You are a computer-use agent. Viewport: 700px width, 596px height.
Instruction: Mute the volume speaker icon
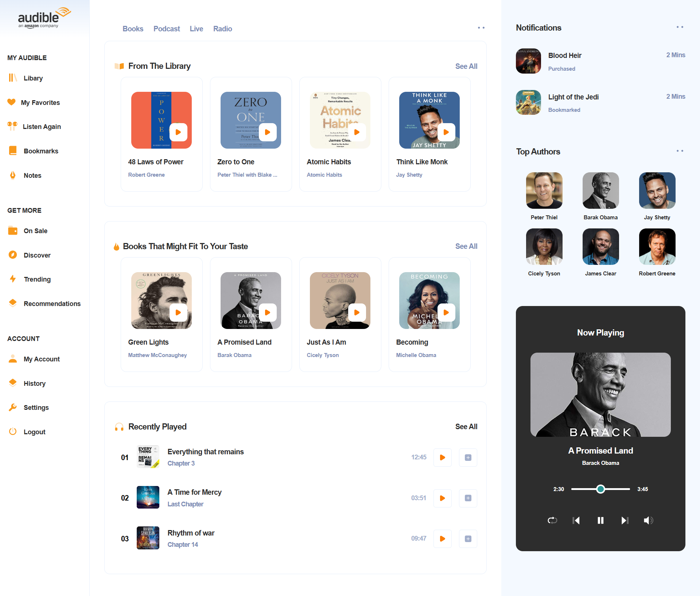[649, 521]
